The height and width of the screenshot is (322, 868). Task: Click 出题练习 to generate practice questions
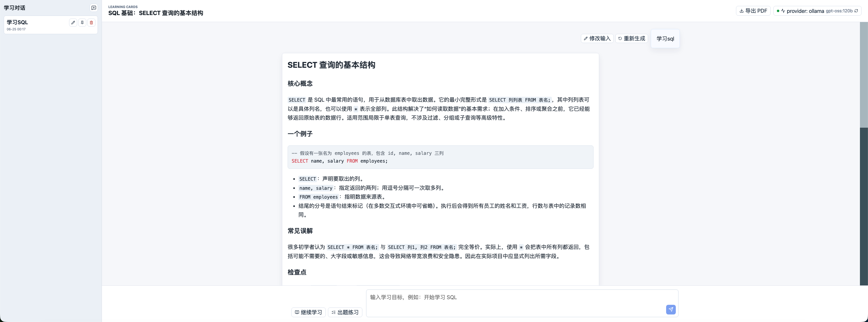pos(345,312)
